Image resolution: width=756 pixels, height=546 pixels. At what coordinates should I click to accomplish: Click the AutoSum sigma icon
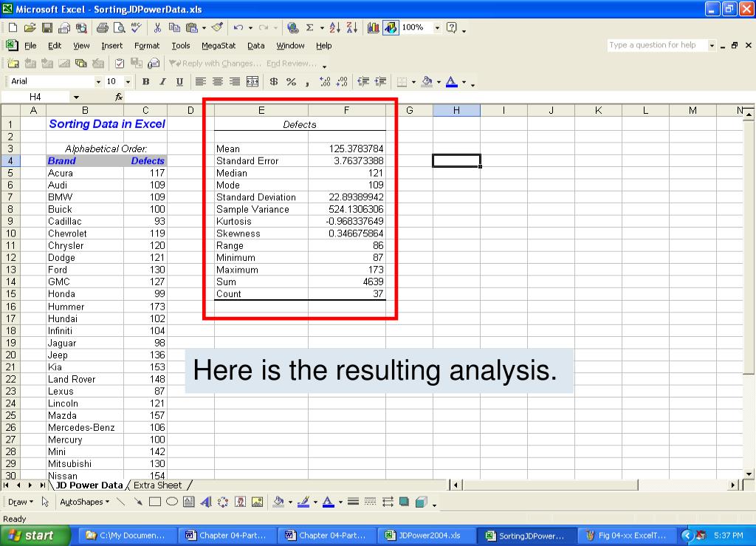(x=309, y=27)
